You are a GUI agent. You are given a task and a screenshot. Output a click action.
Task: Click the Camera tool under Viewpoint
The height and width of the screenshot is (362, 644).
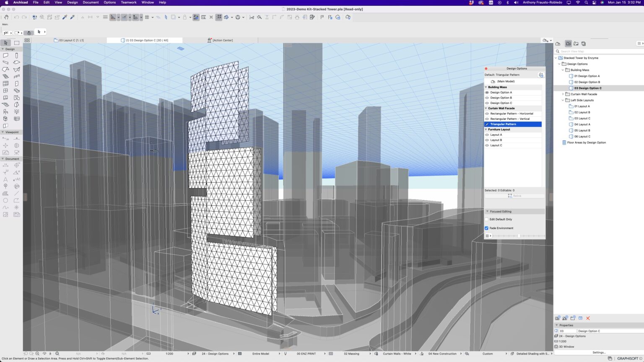16,152
